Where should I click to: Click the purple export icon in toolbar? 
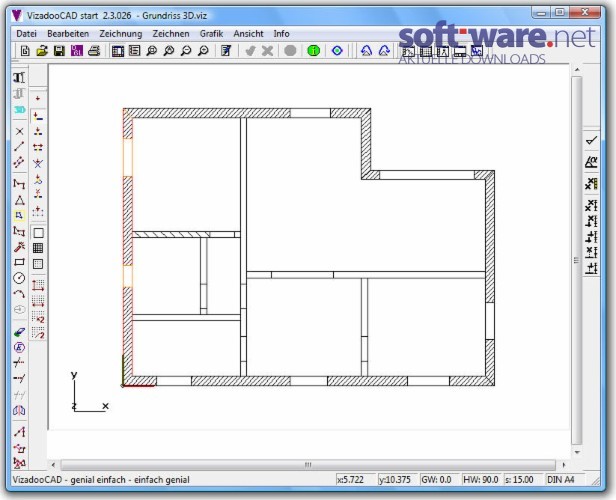click(x=77, y=51)
